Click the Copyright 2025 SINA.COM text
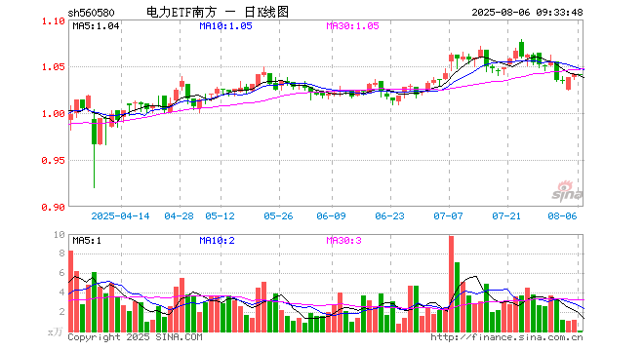The width and height of the screenshot is (644, 351). click(x=135, y=337)
